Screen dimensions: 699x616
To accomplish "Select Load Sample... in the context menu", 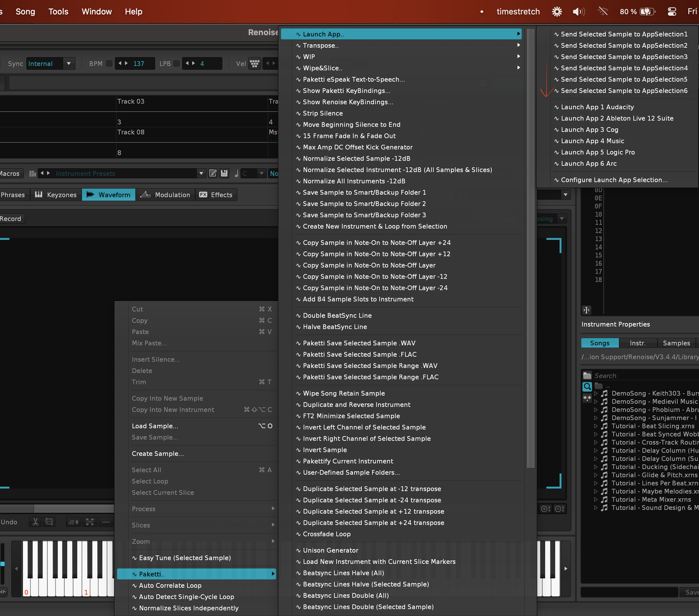I will coord(155,426).
